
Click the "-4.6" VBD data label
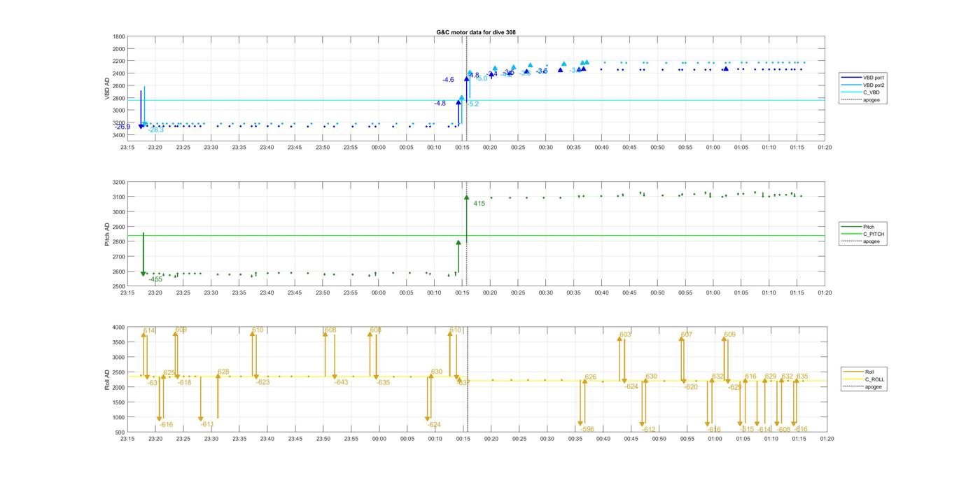tap(448, 80)
